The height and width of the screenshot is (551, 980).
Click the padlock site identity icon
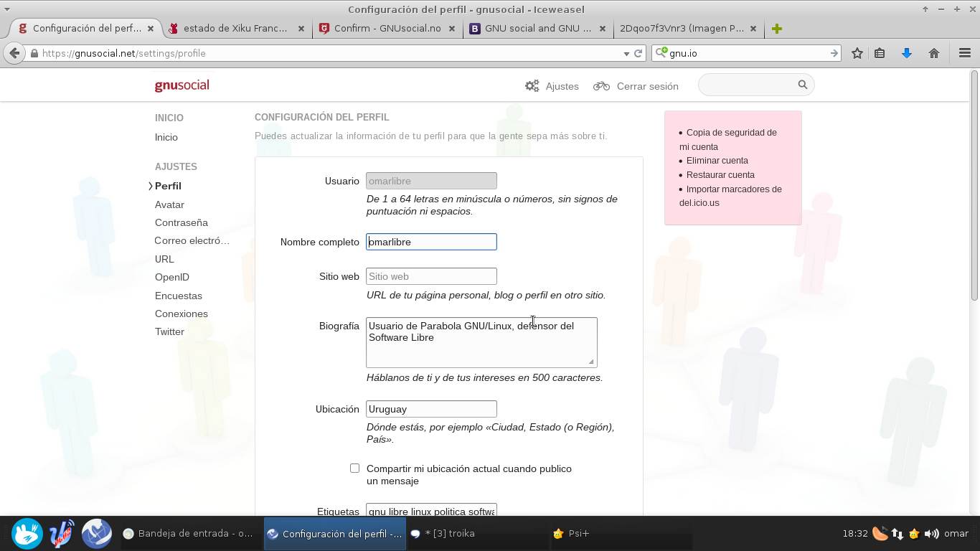(34, 53)
